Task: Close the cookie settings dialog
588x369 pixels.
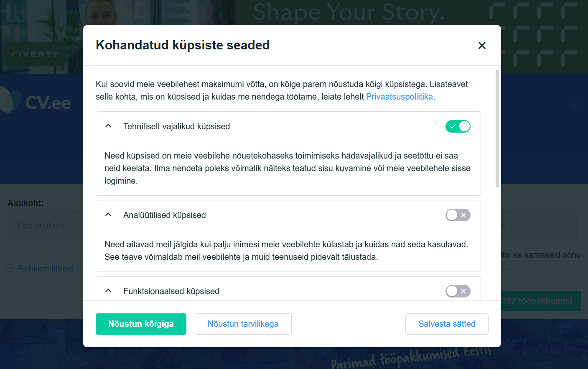Action: click(482, 46)
